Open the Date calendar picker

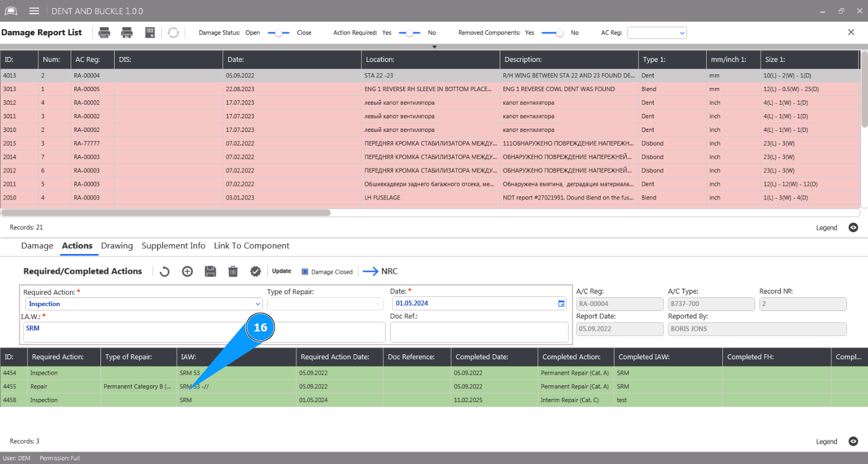pos(561,304)
